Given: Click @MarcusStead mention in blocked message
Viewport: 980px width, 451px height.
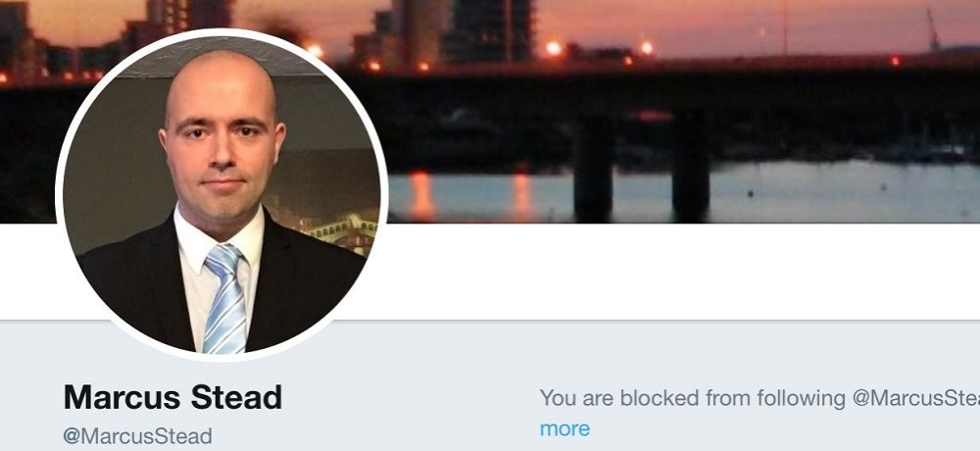Looking at the screenshot, I should pos(916,398).
